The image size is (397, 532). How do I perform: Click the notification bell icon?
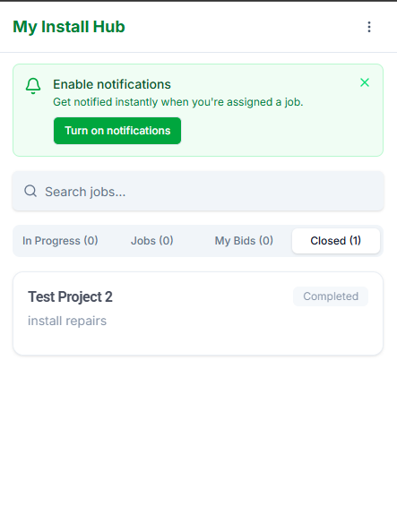click(33, 86)
